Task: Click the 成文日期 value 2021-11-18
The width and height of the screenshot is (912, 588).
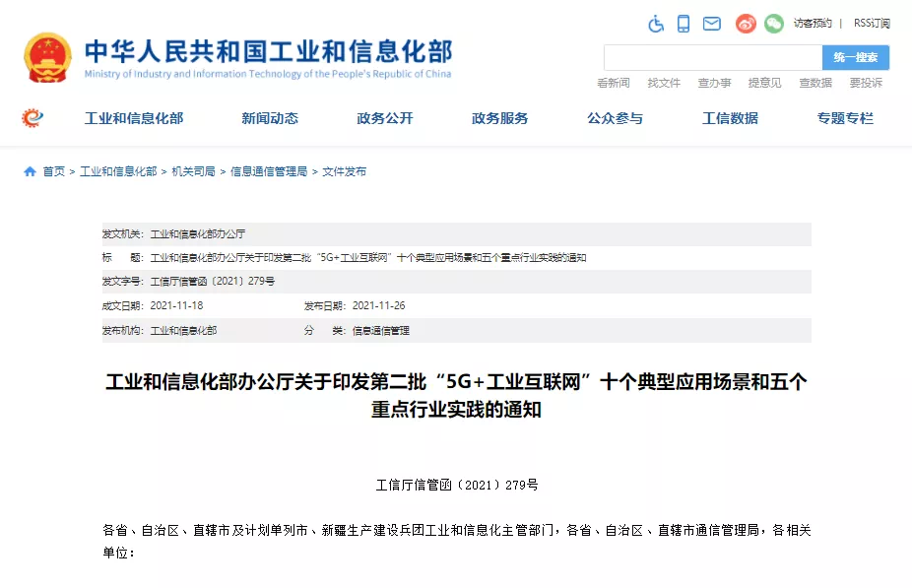Action: click(x=177, y=305)
